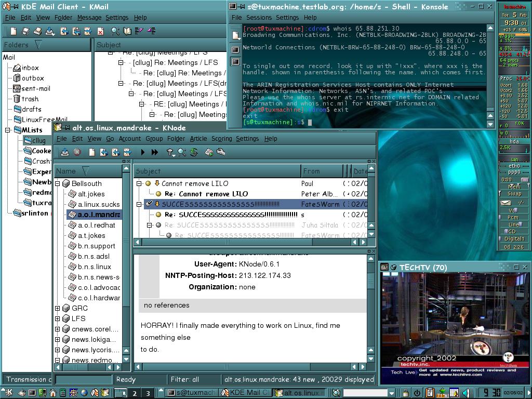
Task: Select 'Re: SUCCESSSS' article from s
Action: click(231, 215)
